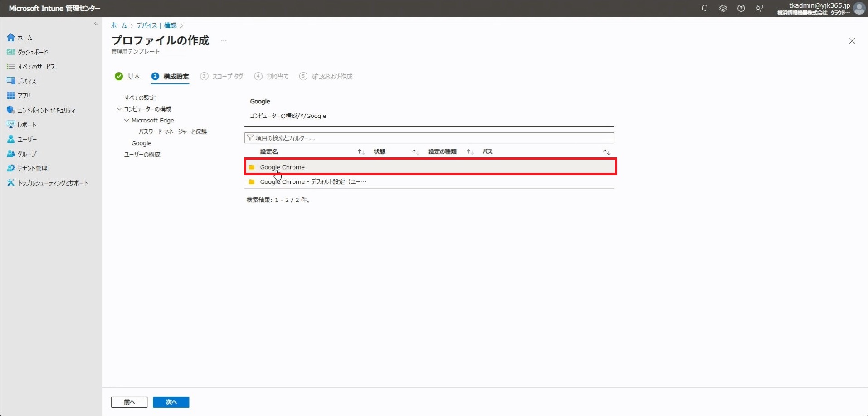Click the ホーム breadcrumb link

point(119,25)
